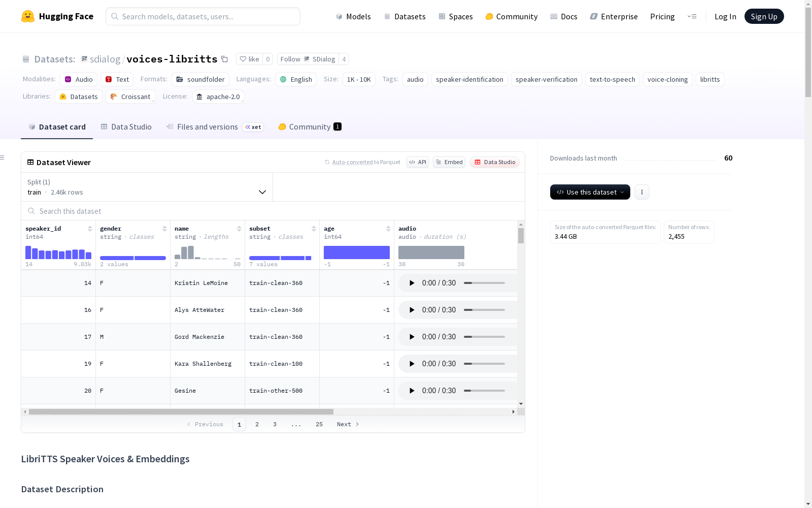Select the English language tag
This screenshot has width=812, height=508.
296,79
